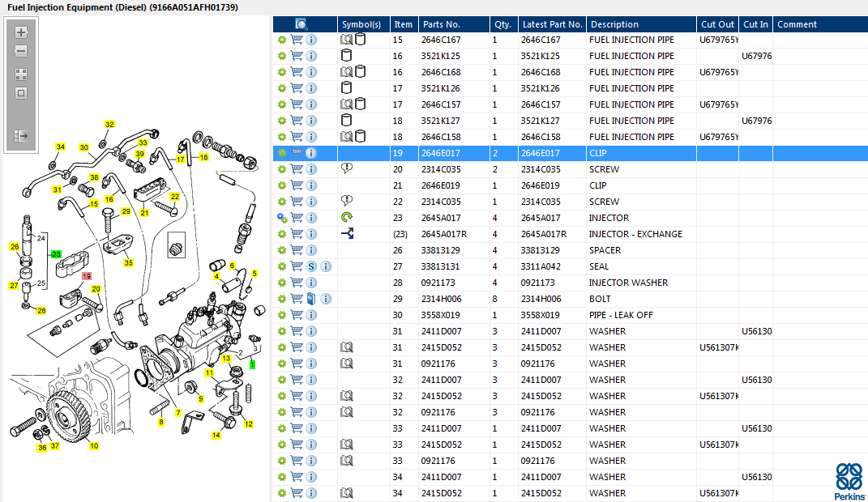The height and width of the screenshot is (502, 868).
Task: Click pink callout 19 in the diagram
Action: [87, 276]
